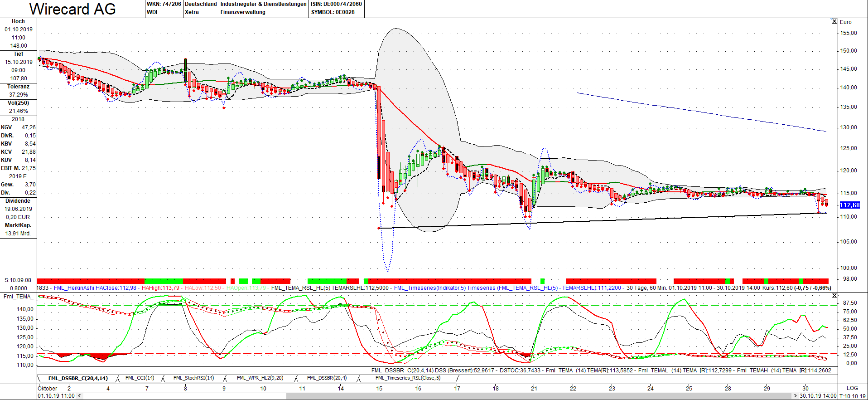
Task: Click the SYMBOL: 0E0028 header field
Action: [333, 12]
